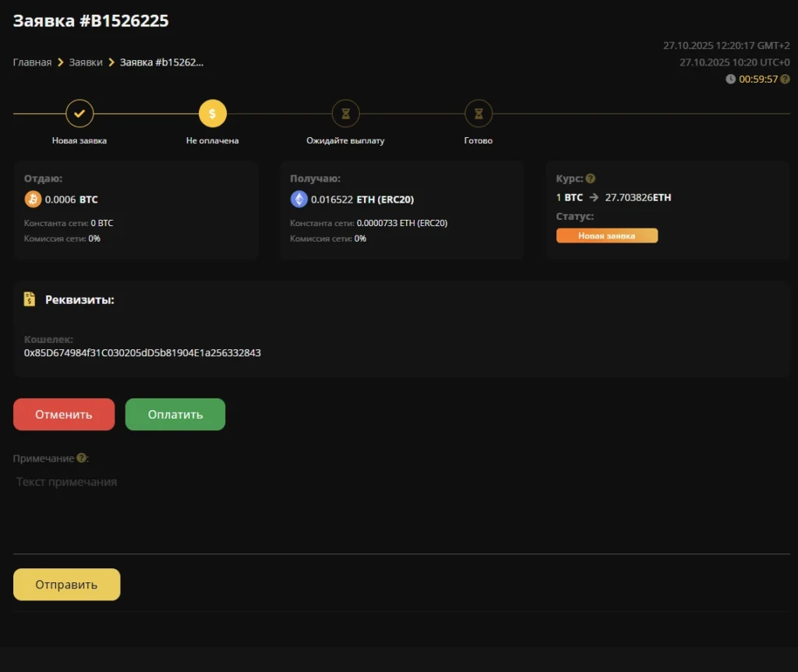
Task: Click the amount 0.0006 BTC
Action: point(71,200)
